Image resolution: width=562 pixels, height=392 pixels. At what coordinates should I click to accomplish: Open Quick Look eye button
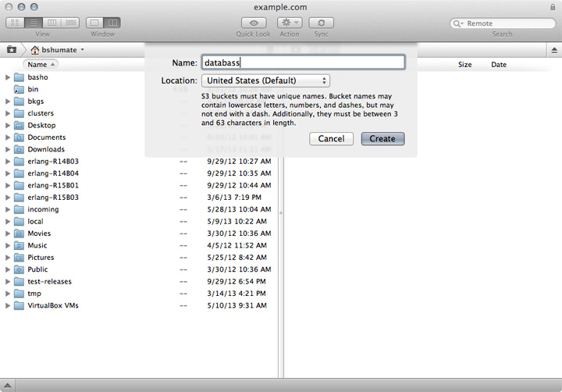(254, 23)
